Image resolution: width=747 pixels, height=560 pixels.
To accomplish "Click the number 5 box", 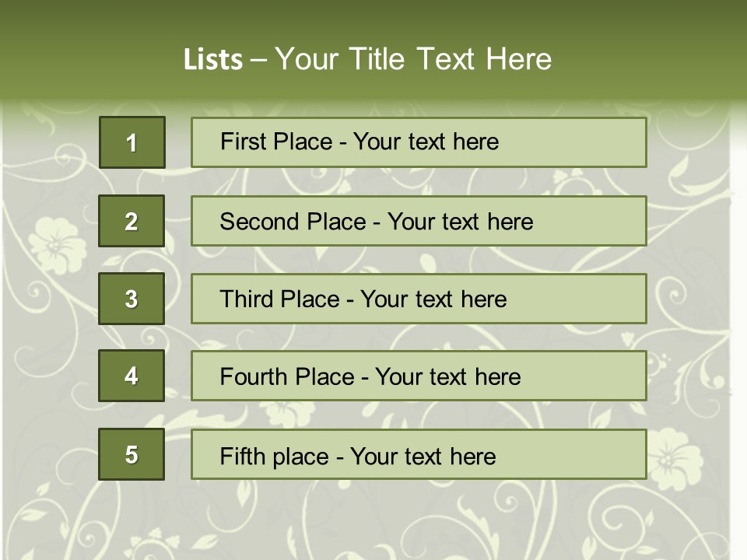I will click(132, 454).
